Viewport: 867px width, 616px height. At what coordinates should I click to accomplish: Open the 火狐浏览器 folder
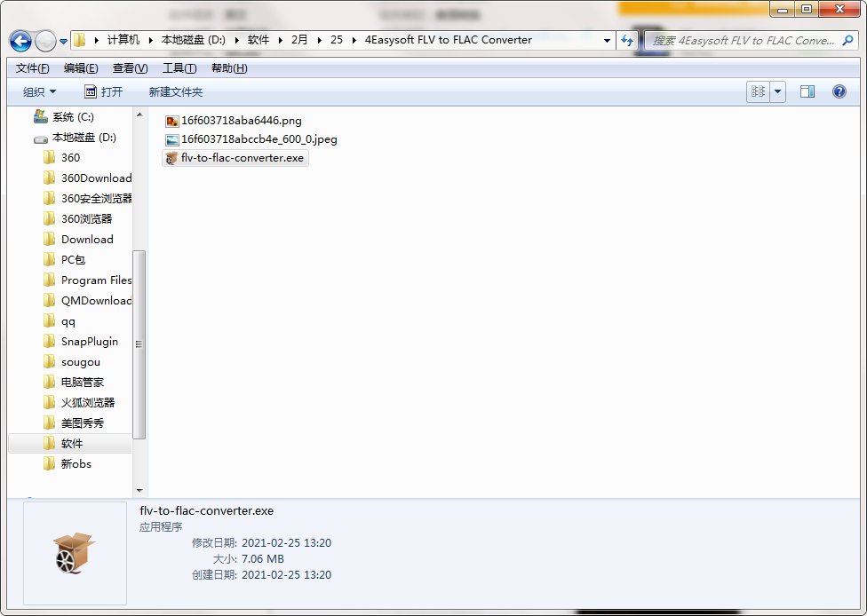(x=79, y=403)
